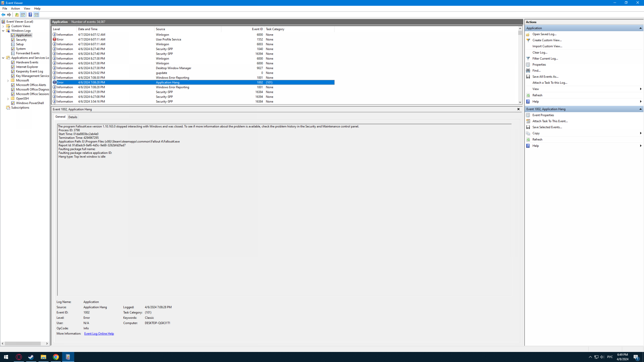The image size is (644, 362).
Task: Select the User Profile Service error row
Action: coord(168,40)
